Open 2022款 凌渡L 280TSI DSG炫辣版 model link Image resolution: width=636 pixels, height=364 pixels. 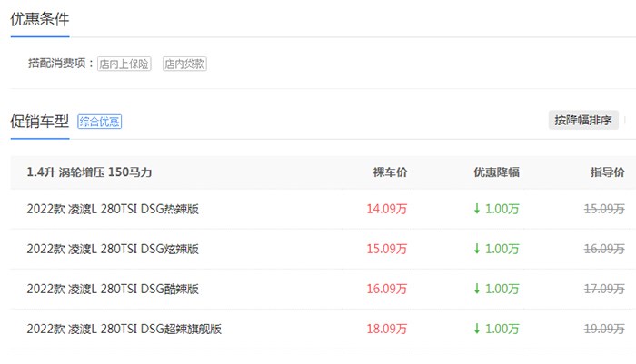click(113, 249)
